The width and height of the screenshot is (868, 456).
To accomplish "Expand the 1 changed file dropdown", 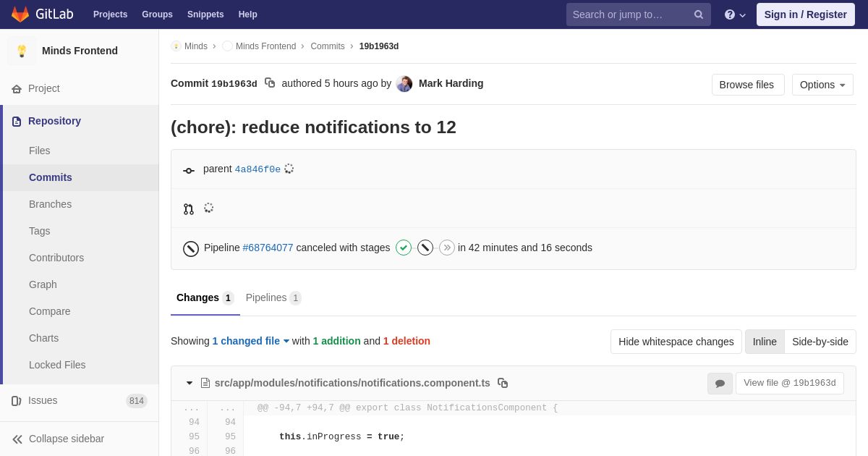I will click(x=250, y=341).
